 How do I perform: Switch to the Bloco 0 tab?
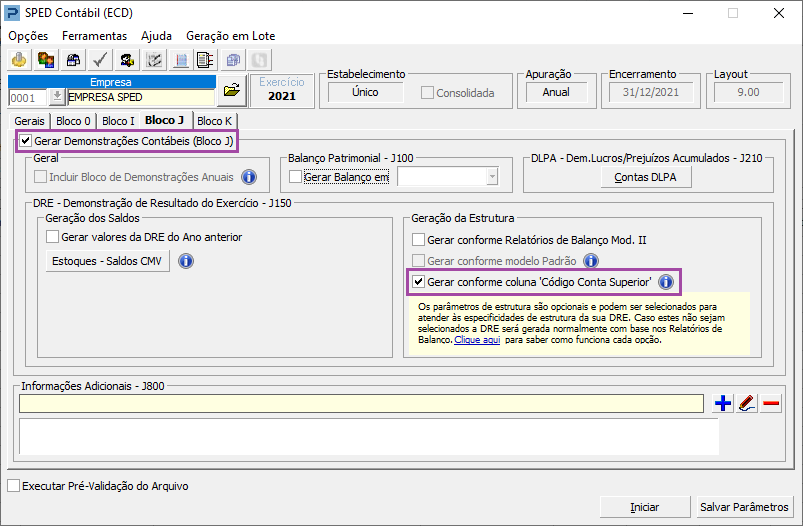(73, 121)
